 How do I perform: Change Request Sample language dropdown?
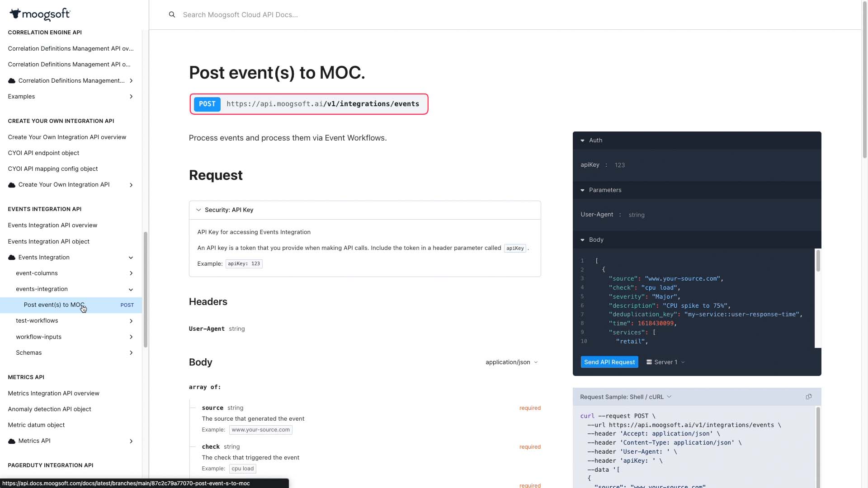[626, 397]
